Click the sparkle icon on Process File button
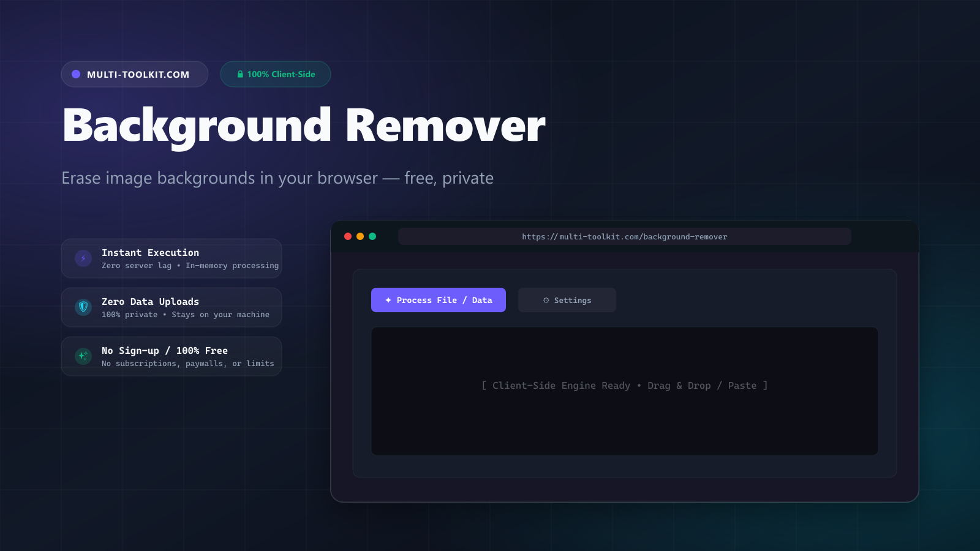The height and width of the screenshot is (551, 980). [388, 300]
